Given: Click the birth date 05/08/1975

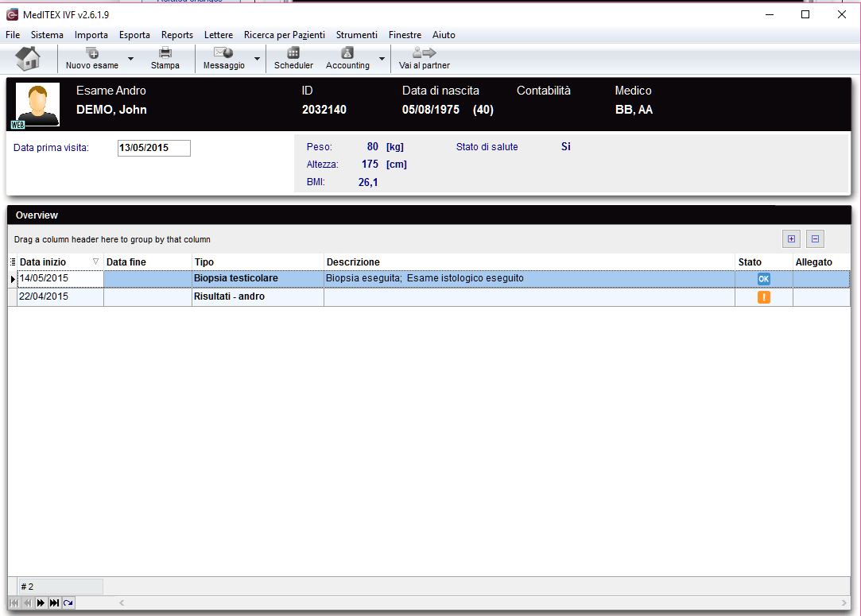Looking at the screenshot, I should pyautogui.click(x=431, y=109).
